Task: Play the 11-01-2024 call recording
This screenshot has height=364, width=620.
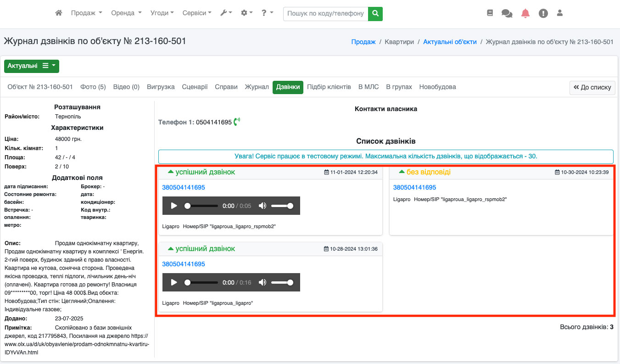Action: point(174,206)
